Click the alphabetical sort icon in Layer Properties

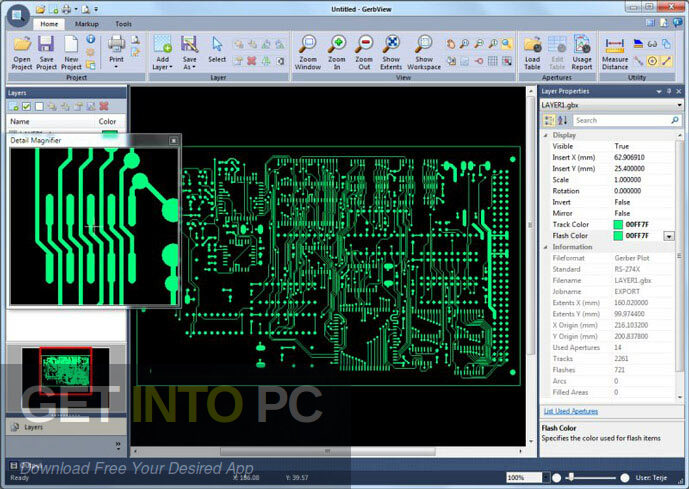[x=562, y=120]
